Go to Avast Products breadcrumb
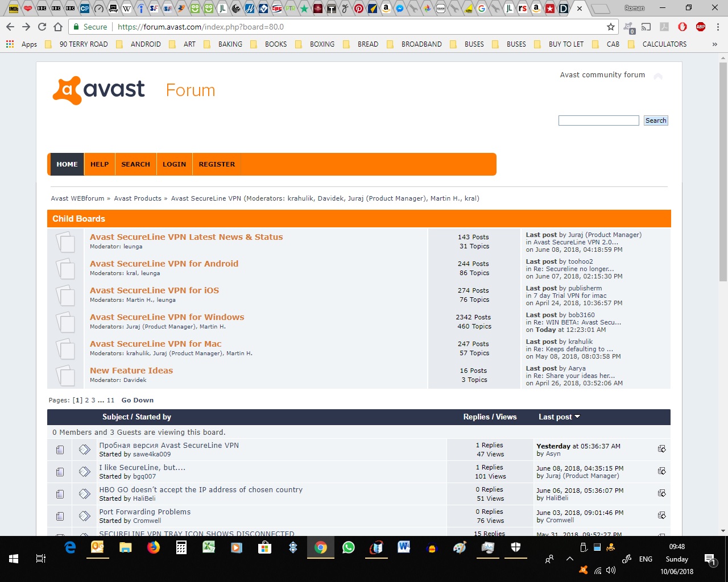Image resolution: width=728 pixels, height=582 pixels. [138, 198]
